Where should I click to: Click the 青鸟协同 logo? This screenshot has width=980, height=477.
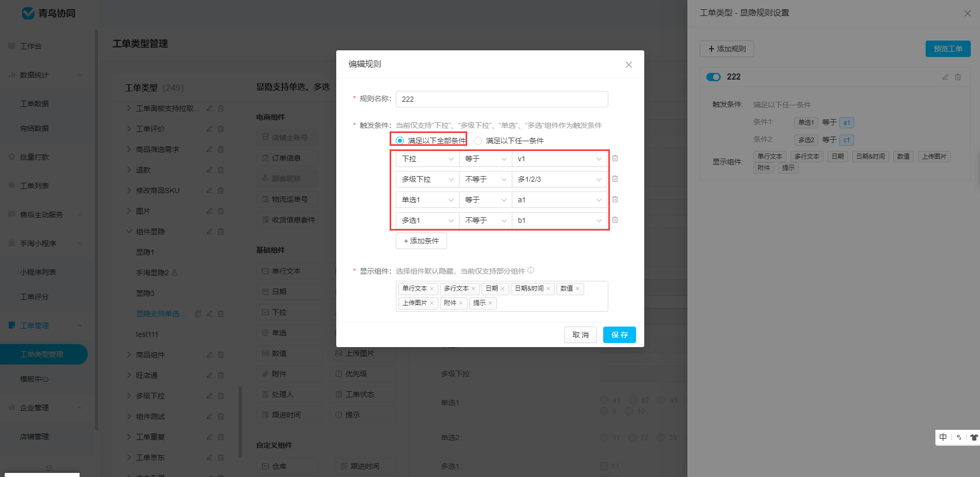[x=49, y=13]
